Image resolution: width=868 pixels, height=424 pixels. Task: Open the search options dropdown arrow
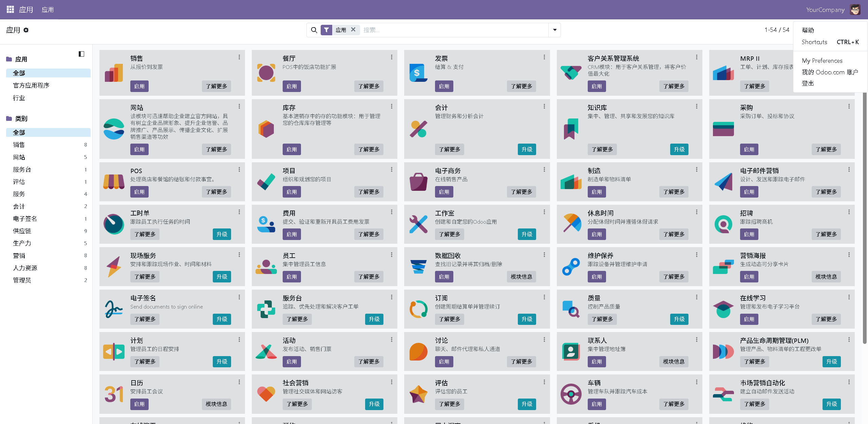(554, 30)
